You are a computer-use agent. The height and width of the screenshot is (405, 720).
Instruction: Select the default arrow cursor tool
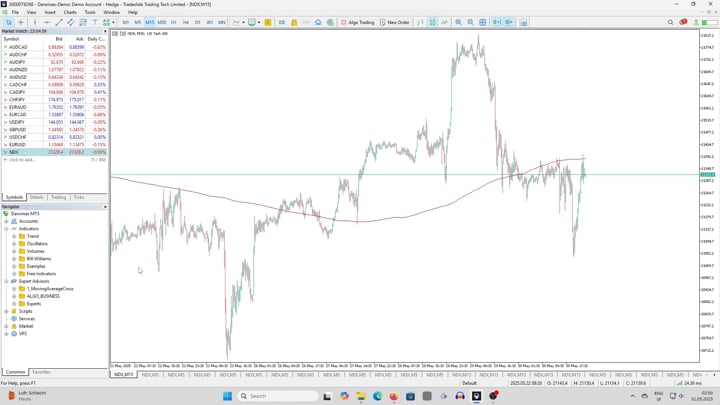[9, 22]
